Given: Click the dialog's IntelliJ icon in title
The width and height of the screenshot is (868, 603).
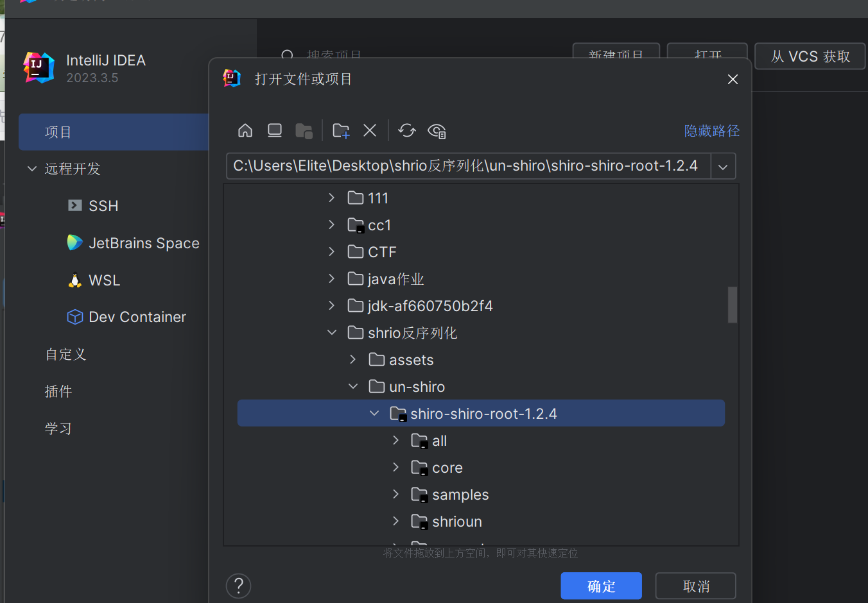Looking at the screenshot, I should [x=232, y=78].
